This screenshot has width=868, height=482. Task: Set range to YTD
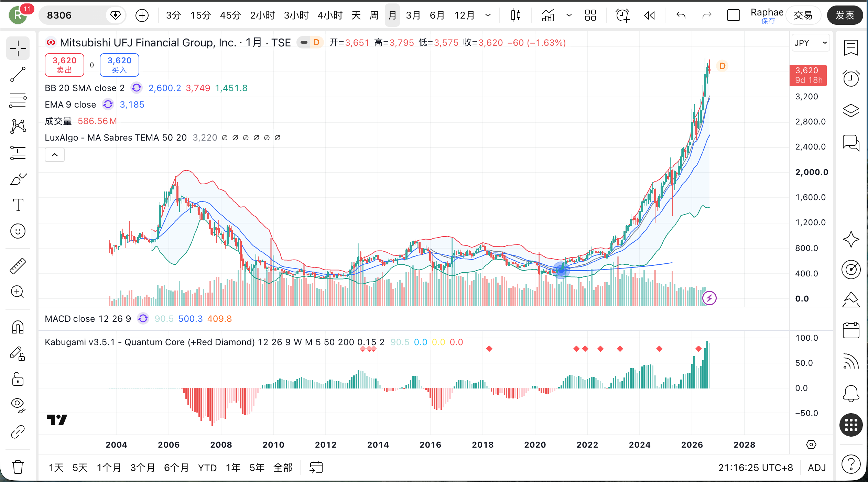click(207, 468)
